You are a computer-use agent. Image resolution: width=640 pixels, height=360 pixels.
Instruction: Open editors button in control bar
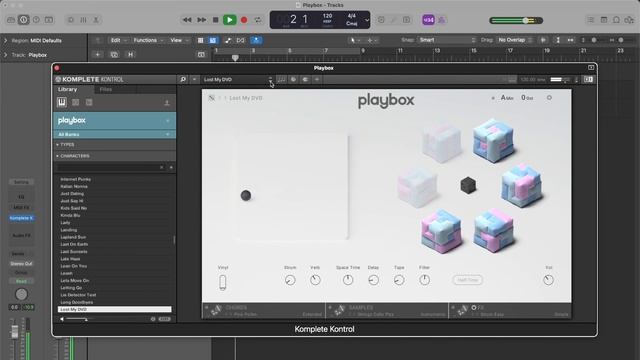point(96,20)
